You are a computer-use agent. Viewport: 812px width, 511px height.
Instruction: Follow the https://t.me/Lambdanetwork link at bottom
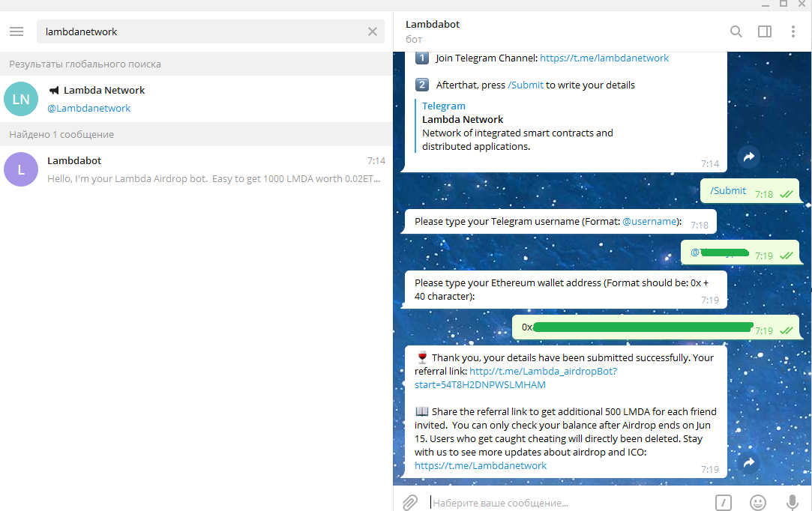point(481,465)
